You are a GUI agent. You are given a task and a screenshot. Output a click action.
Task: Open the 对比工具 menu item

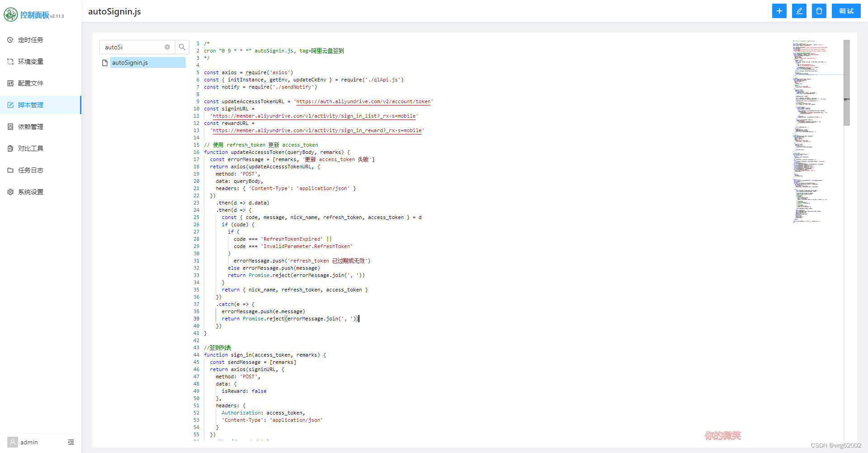[x=41, y=148]
